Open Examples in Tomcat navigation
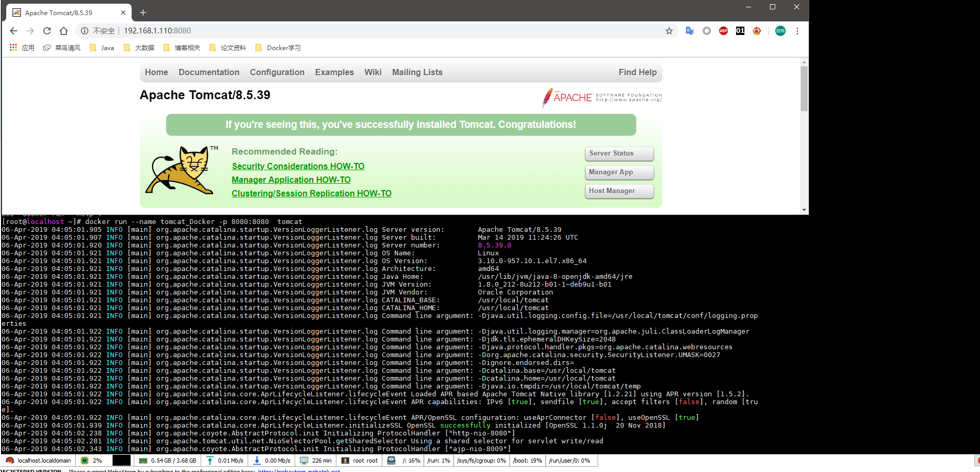The image size is (980, 472). coord(334,72)
